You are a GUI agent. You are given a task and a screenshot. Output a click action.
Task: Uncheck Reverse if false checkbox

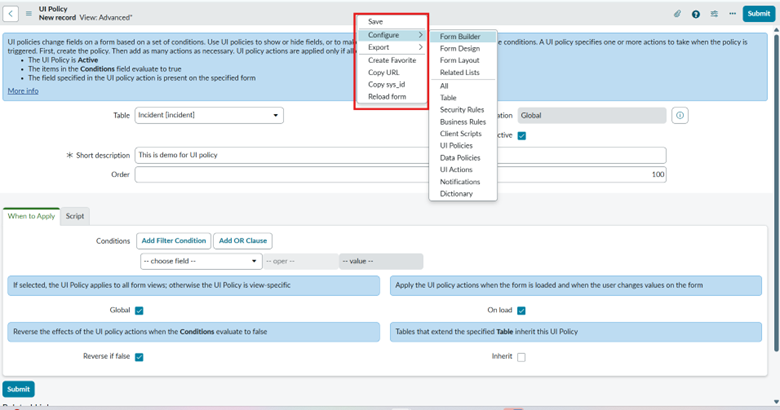(139, 357)
